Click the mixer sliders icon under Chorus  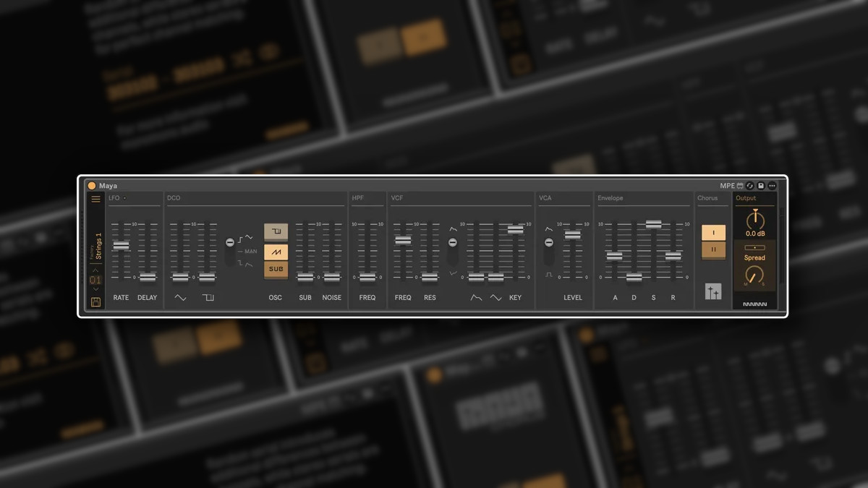[713, 291]
